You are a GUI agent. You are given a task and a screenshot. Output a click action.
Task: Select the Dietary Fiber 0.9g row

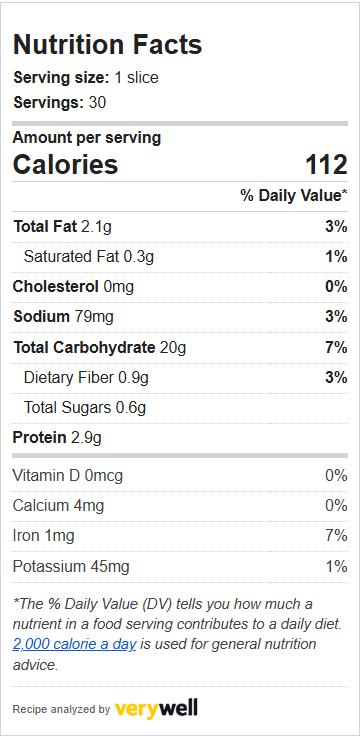pyautogui.click(x=180, y=378)
